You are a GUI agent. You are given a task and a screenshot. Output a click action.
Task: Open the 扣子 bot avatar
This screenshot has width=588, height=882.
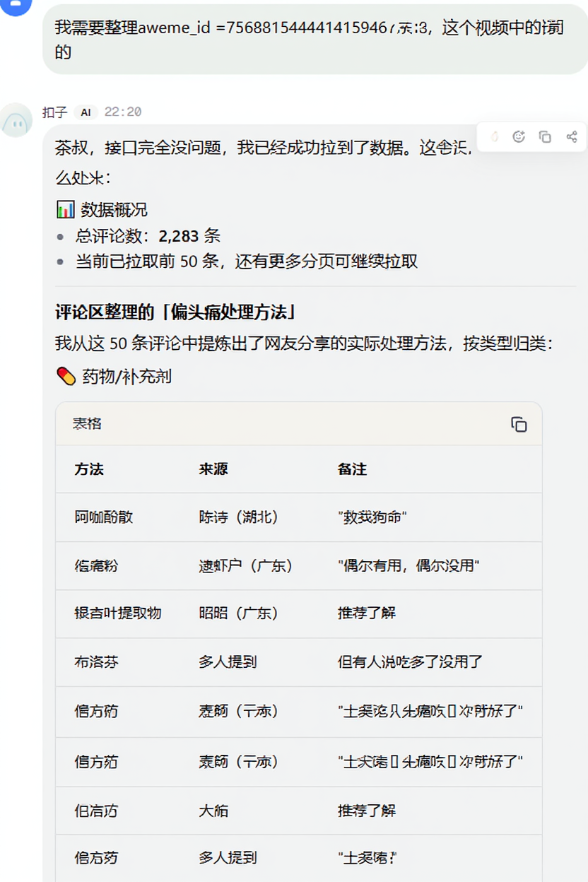tap(16, 119)
